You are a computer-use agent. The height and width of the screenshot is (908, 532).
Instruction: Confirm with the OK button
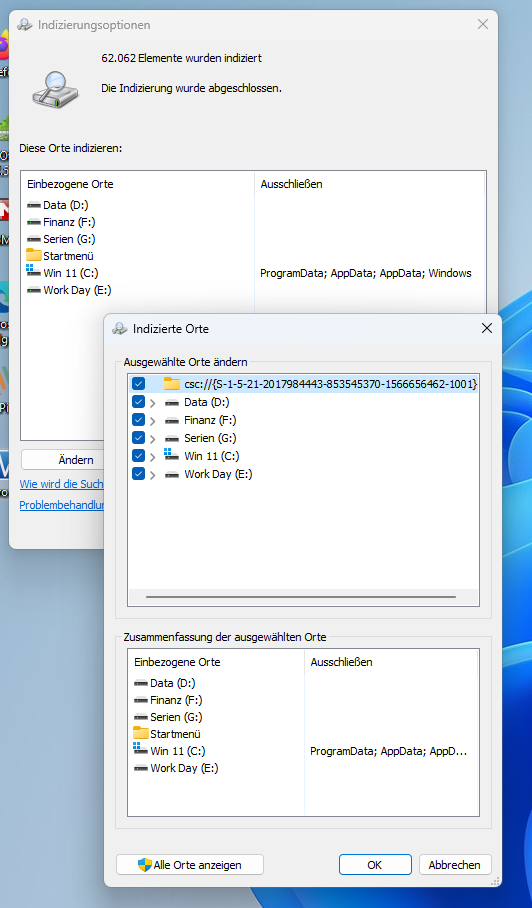click(375, 865)
